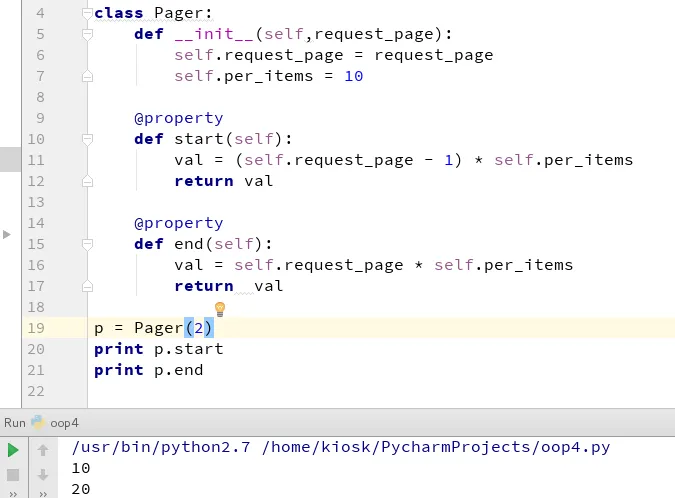Collapse the start method fold marker
The image size is (675, 498).
[x=87, y=139]
